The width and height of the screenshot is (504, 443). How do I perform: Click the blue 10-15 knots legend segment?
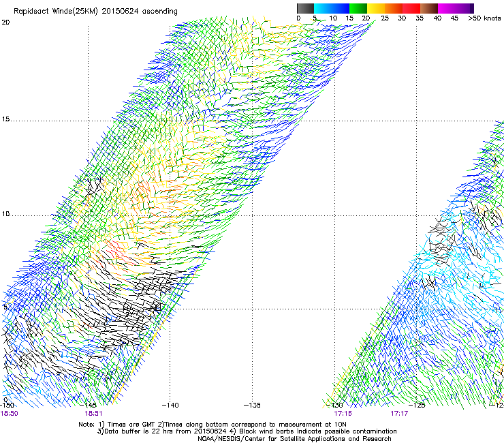pyautogui.click(x=341, y=8)
